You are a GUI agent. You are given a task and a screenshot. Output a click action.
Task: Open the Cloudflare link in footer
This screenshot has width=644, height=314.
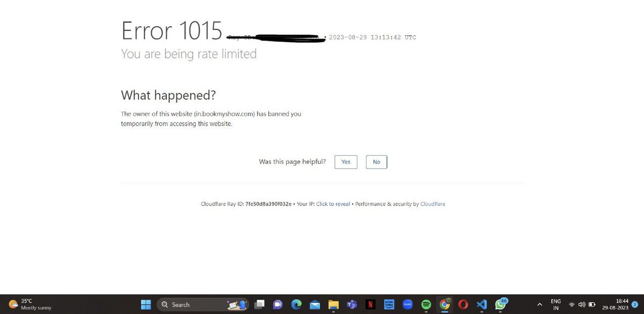click(x=433, y=204)
